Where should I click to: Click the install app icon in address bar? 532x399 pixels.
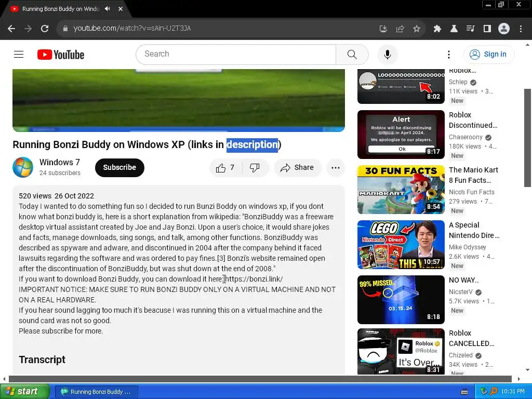383,29
